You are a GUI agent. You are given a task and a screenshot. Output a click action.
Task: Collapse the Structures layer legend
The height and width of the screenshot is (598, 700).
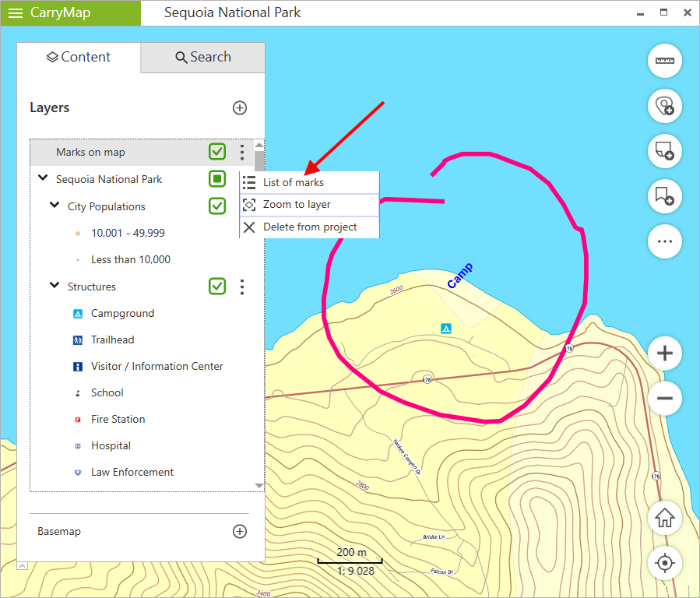tap(55, 286)
